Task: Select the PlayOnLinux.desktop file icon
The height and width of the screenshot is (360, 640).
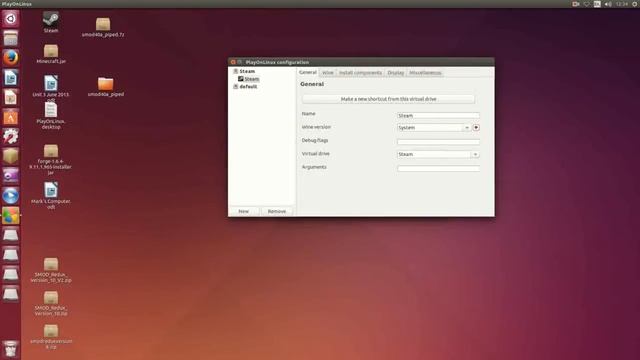Action: [51, 116]
